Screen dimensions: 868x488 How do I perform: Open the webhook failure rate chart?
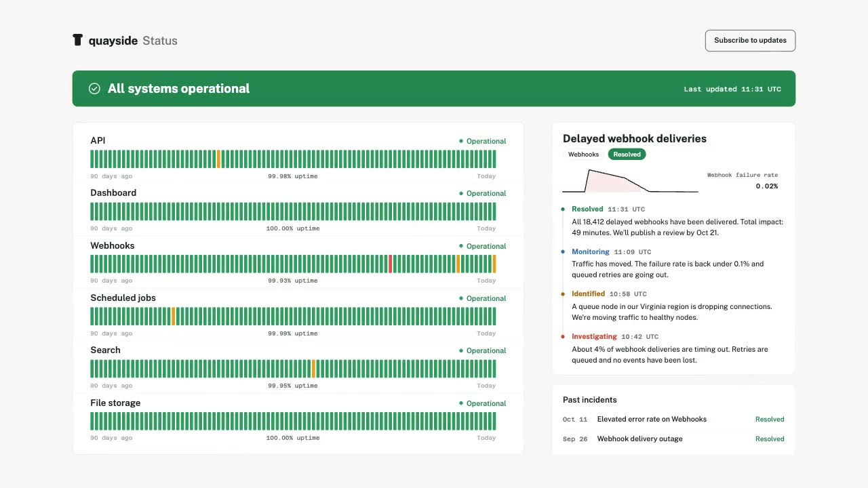(x=631, y=181)
